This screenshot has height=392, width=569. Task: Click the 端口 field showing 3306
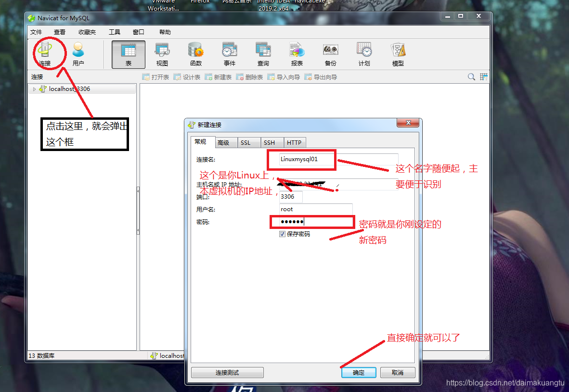291,197
